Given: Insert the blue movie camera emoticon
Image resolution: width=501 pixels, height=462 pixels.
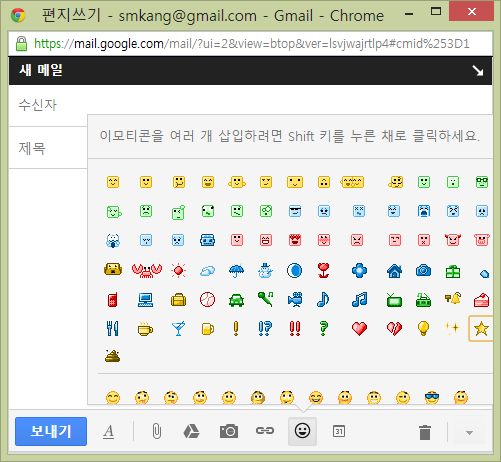Looking at the screenshot, I should click(295, 299).
